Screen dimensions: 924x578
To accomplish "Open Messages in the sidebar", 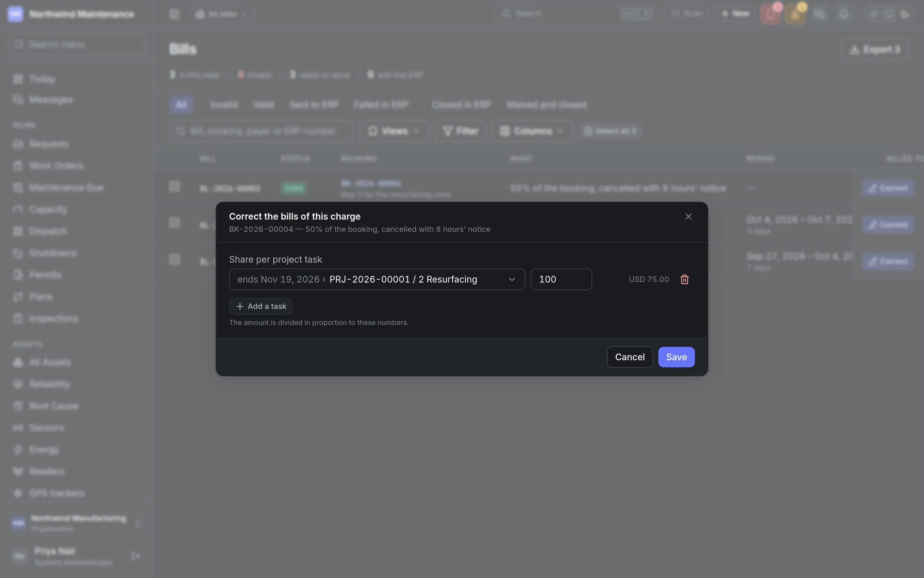I will tap(76, 100).
